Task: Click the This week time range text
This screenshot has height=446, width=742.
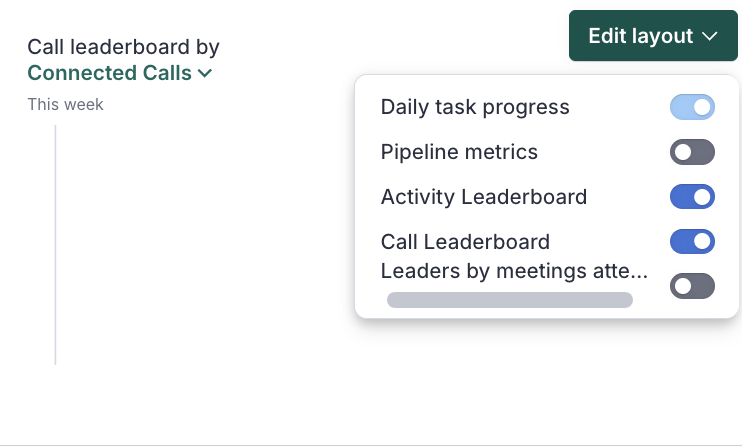Action: 65,104
